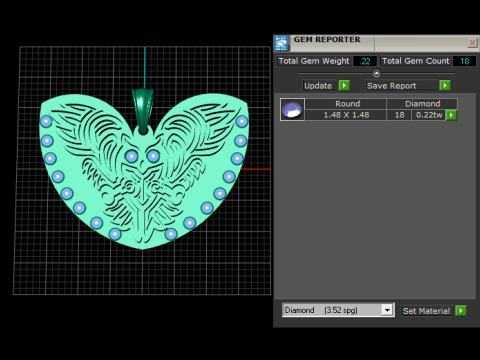The image size is (480, 360).
Task: Click the 'Total Gem Count' label
Action: [x=416, y=61]
